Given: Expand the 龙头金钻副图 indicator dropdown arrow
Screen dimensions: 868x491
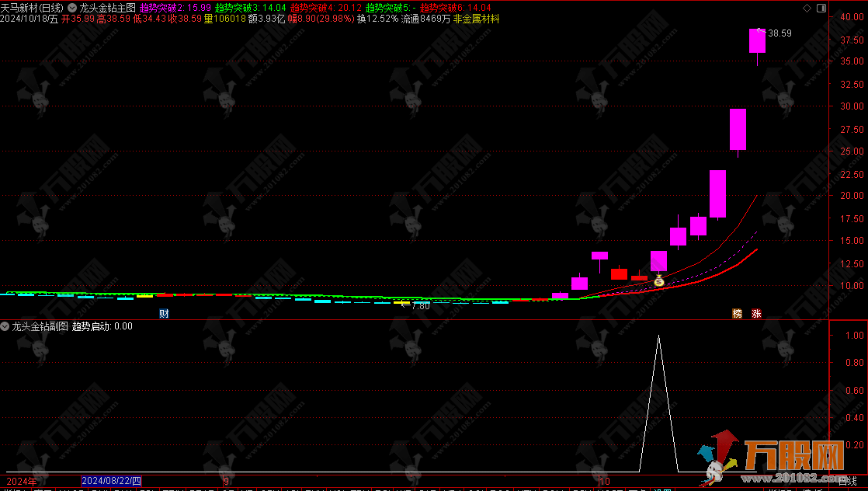Looking at the screenshot, I should click(x=5, y=326).
